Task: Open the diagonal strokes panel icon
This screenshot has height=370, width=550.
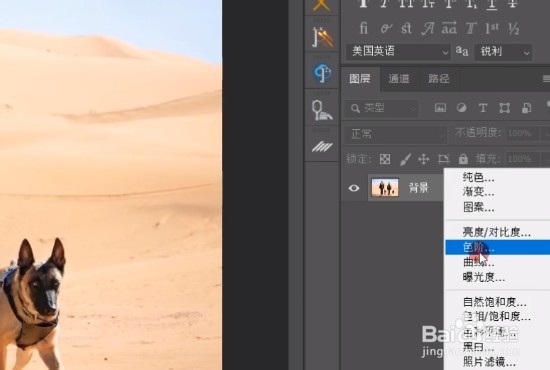Action: [322, 147]
